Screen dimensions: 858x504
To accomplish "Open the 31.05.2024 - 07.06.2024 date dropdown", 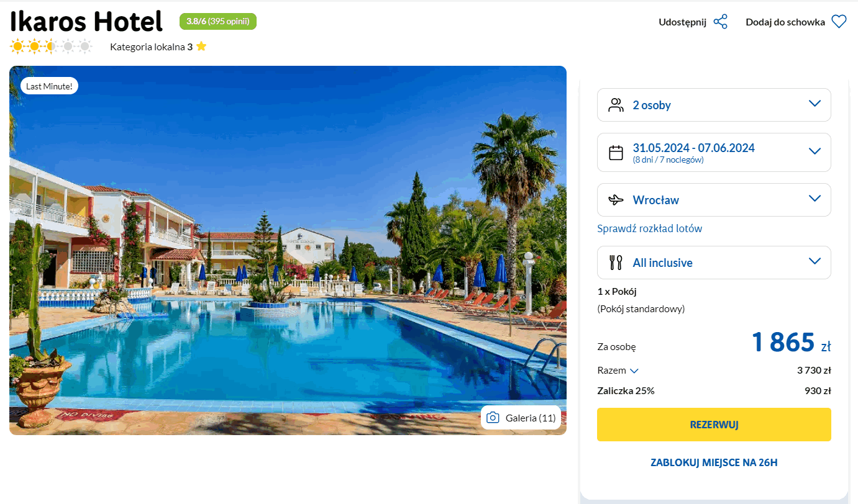I will [714, 152].
